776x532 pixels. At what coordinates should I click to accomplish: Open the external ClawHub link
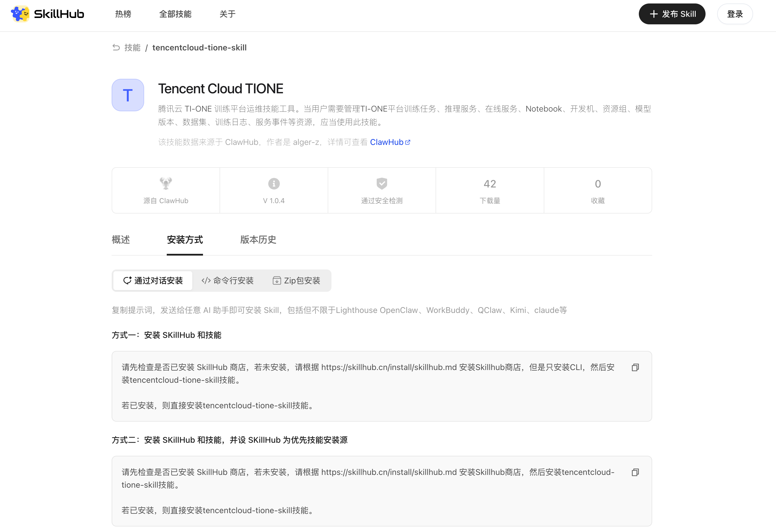click(x=390, y=142)
